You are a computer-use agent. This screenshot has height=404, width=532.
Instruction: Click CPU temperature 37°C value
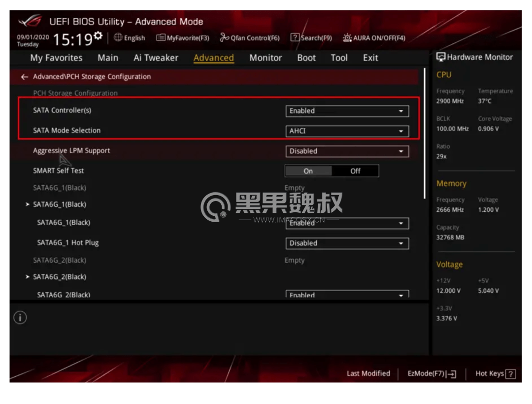tap(485, 101)
